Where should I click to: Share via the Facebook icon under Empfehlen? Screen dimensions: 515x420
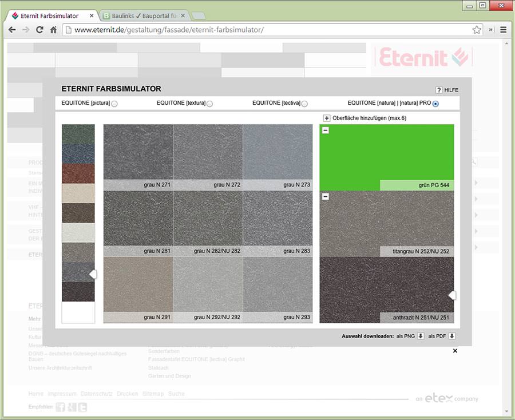pos(60,407)
